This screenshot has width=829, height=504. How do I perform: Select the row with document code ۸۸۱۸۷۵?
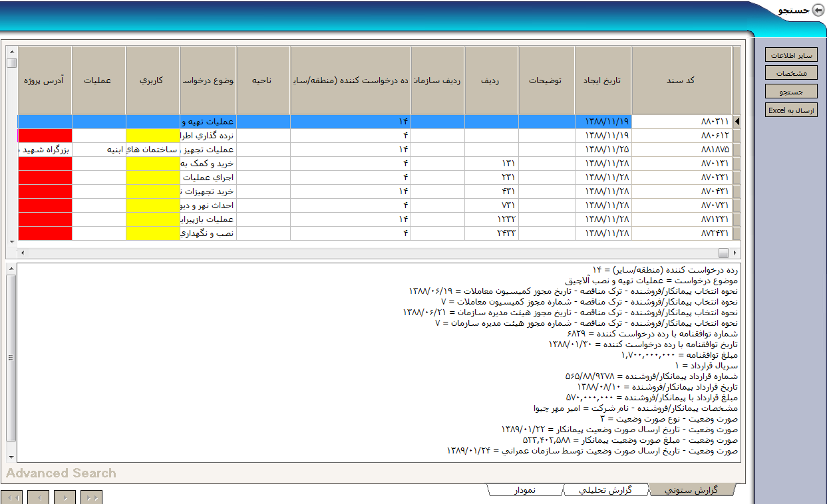click(x=681, y=150)
